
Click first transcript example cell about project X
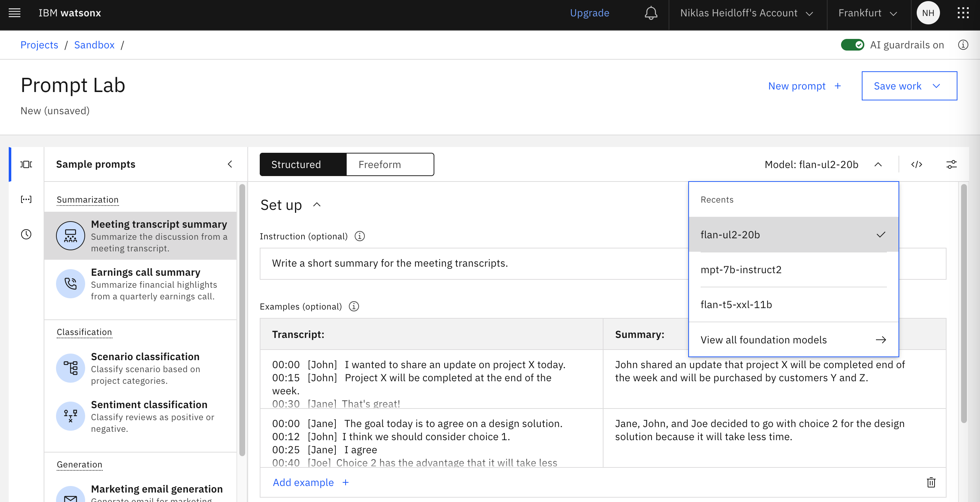pyautogui.click(x=431, y=379)
